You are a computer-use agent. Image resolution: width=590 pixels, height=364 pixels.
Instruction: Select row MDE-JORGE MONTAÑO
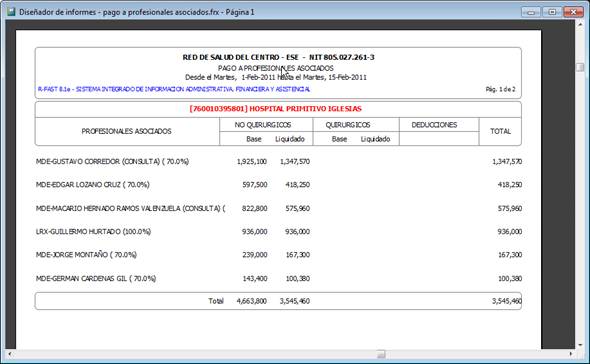pos(278,255)
